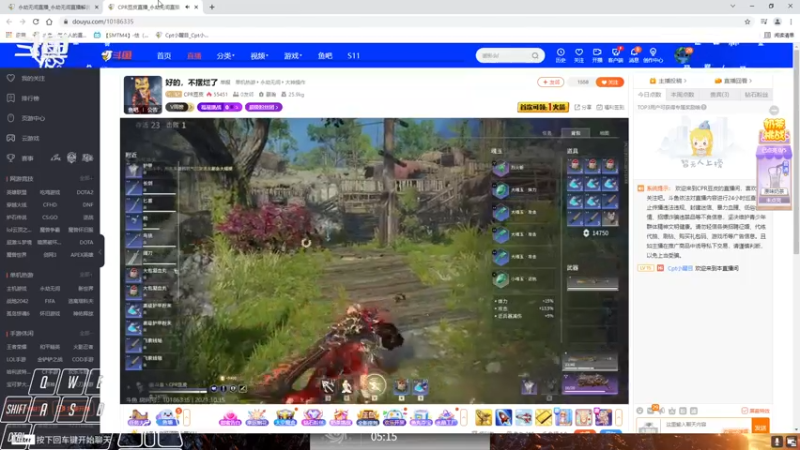Open the 关注 heart icon in header

[x=579, y=55]
